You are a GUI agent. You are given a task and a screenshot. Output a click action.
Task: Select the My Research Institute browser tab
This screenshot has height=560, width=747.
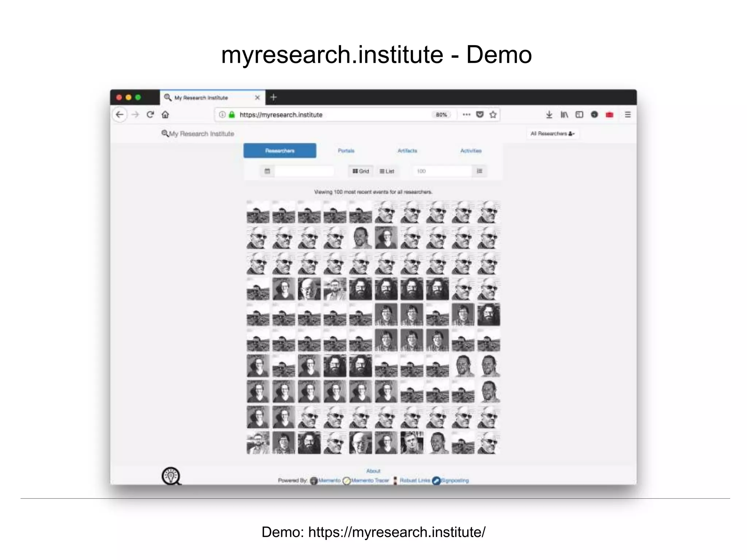(x=213, y=98)
